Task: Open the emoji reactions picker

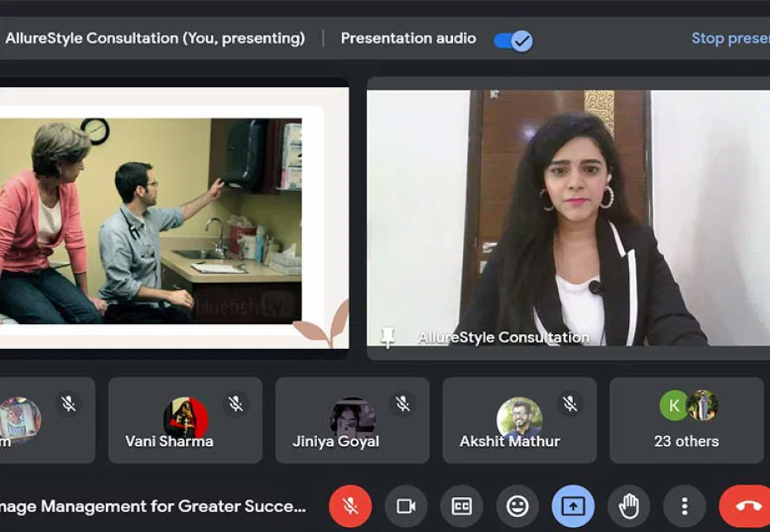Action: 517,506
